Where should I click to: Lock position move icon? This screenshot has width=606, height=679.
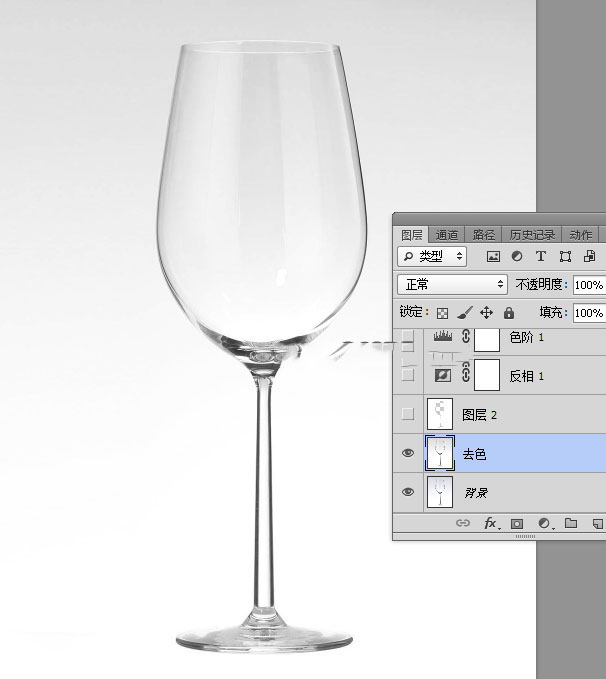tap(486, 313)
